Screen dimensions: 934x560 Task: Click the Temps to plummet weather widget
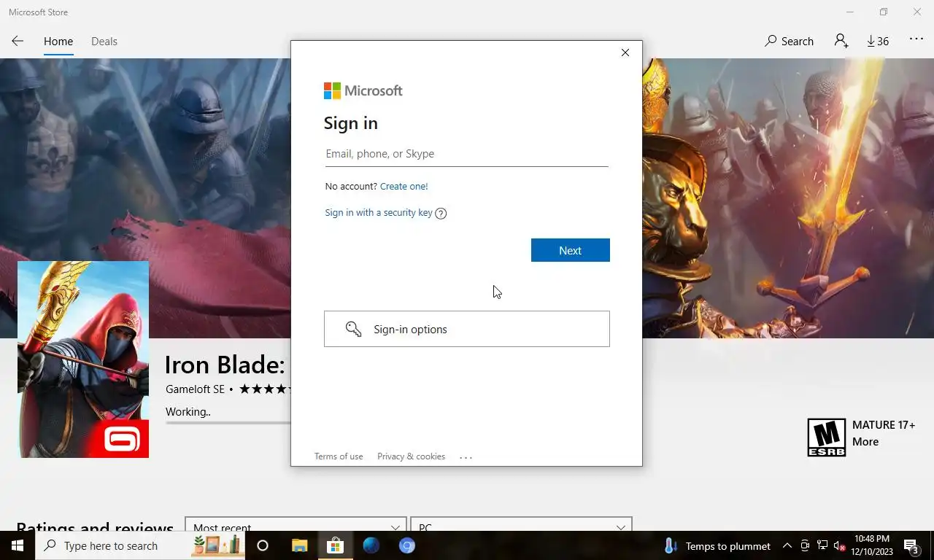click(717, 546)
